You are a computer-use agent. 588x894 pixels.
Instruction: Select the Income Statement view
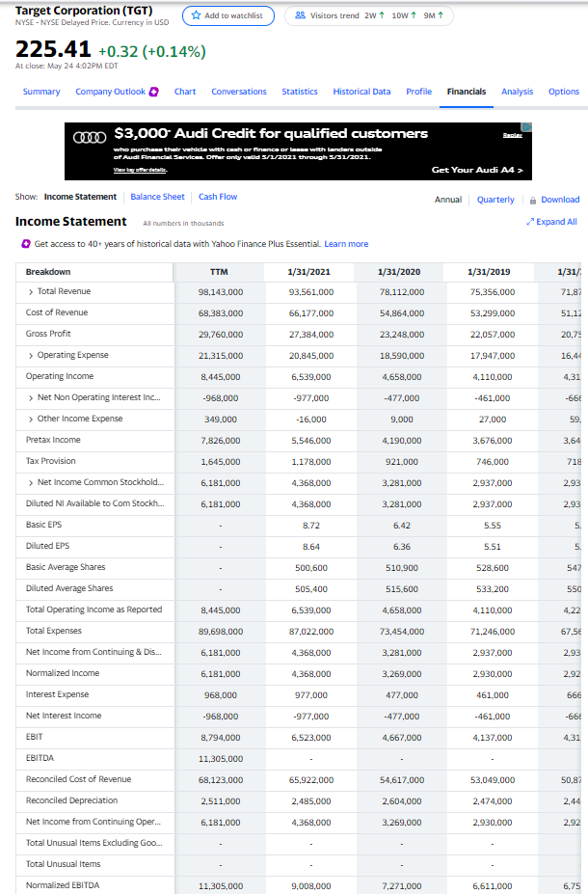(x=80, y=197)
